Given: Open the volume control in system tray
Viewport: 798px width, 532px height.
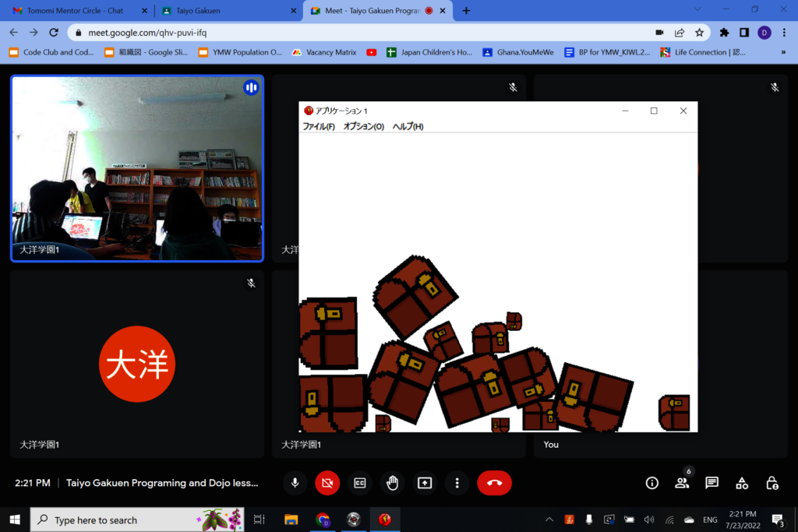Looking at the screenshot, I should [649, 520].
